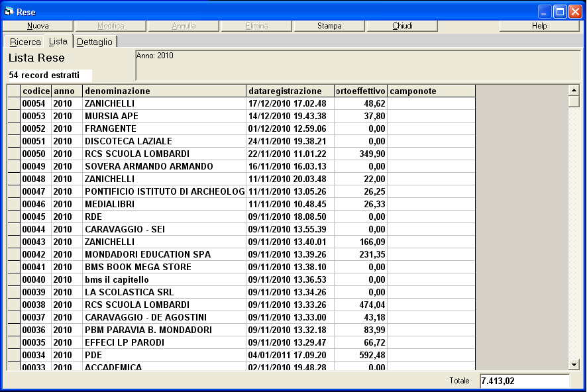
Task: Click RCS SCUOLA LOMBARDI in row 00050
Action: pyautogui.click(x=164, y=154)
